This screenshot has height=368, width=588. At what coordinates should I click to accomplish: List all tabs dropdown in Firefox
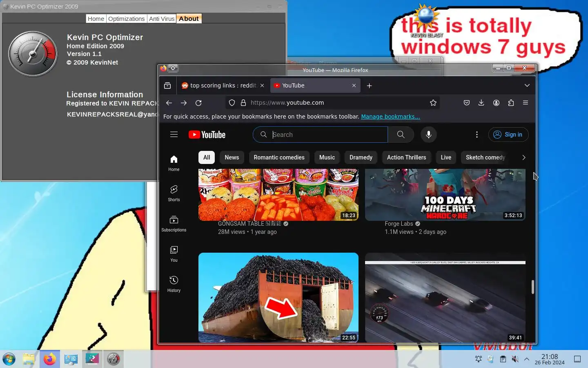527,85
